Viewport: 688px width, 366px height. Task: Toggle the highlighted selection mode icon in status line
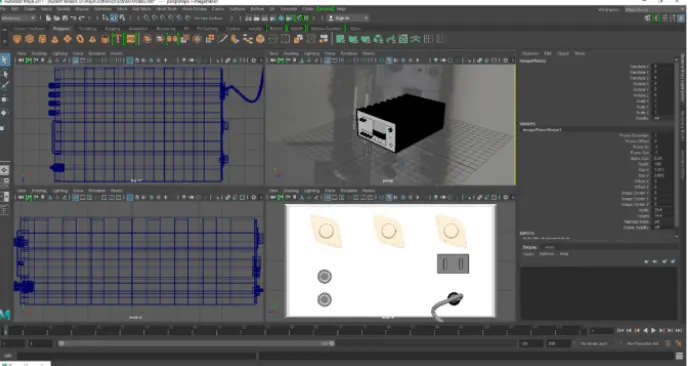(x=114, y=18)
